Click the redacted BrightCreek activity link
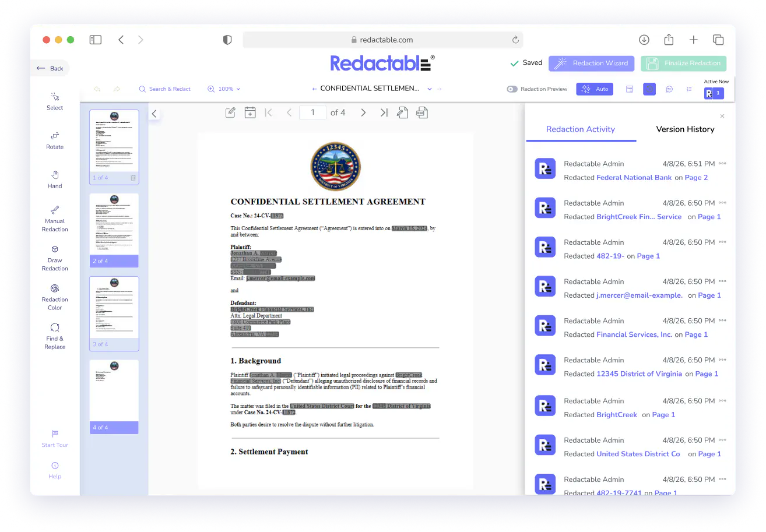The image size is (766, 532). click(617, 415)
